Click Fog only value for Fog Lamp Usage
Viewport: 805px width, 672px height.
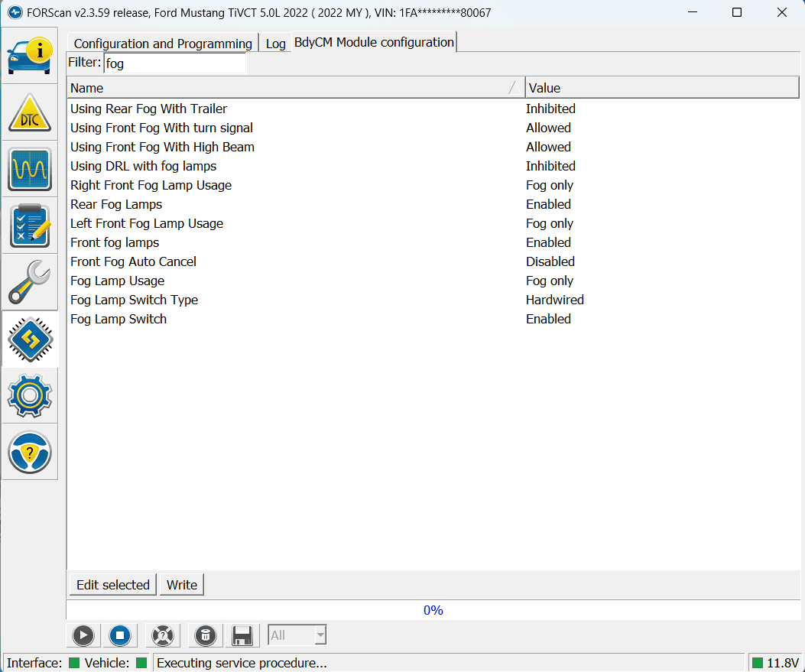550,281
